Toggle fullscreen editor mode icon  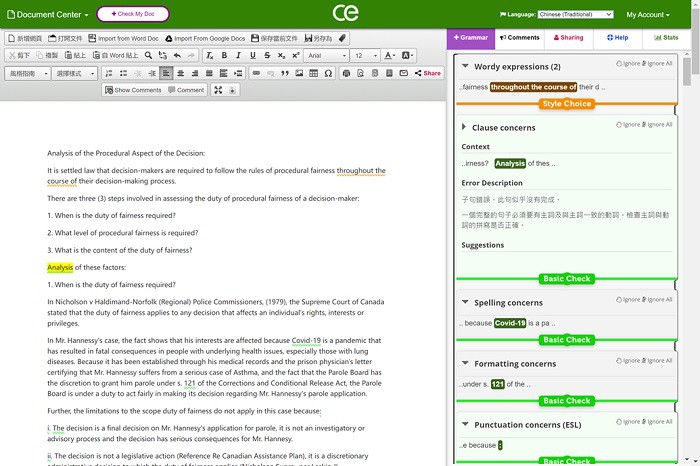pos(218,90)
